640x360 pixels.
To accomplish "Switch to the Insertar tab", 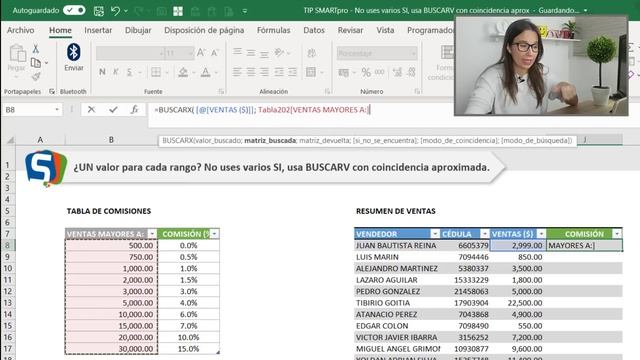I will [x=98, y=30].
